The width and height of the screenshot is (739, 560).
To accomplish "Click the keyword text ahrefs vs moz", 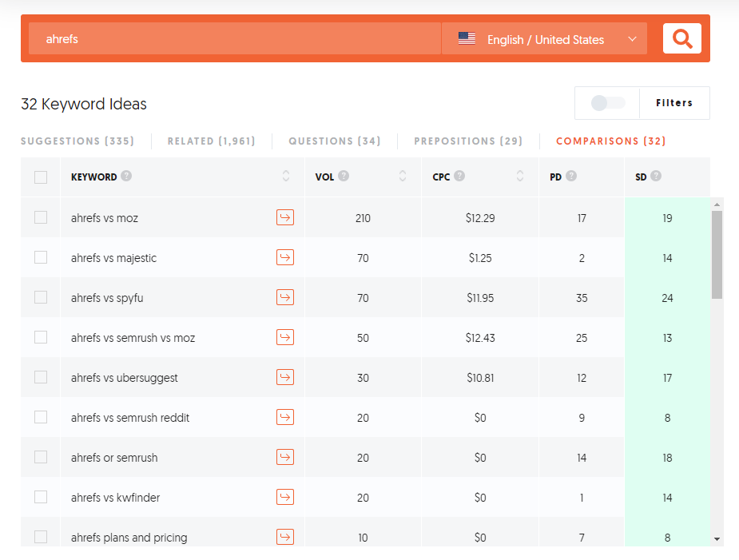I will pyautogui.click(x=105, y=218).
